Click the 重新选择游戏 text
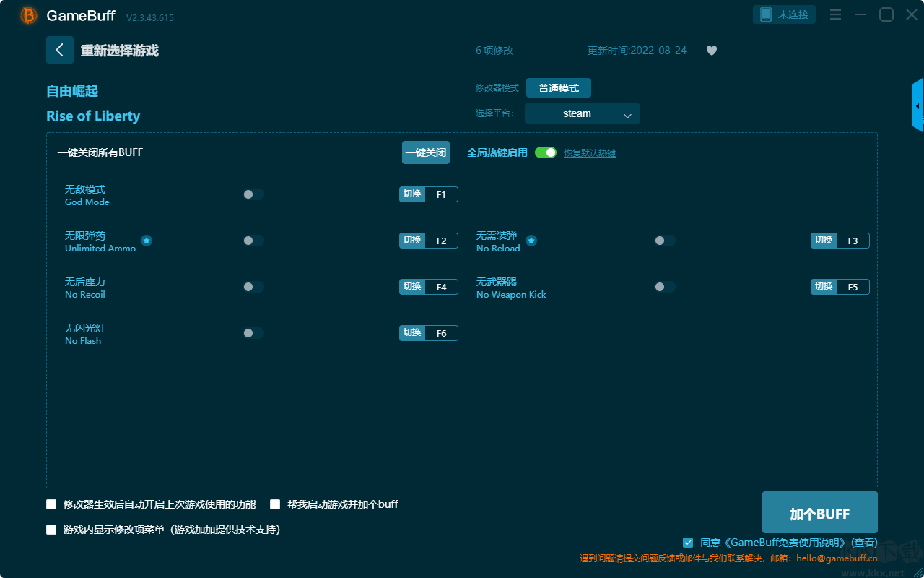 tap(120, 51)
